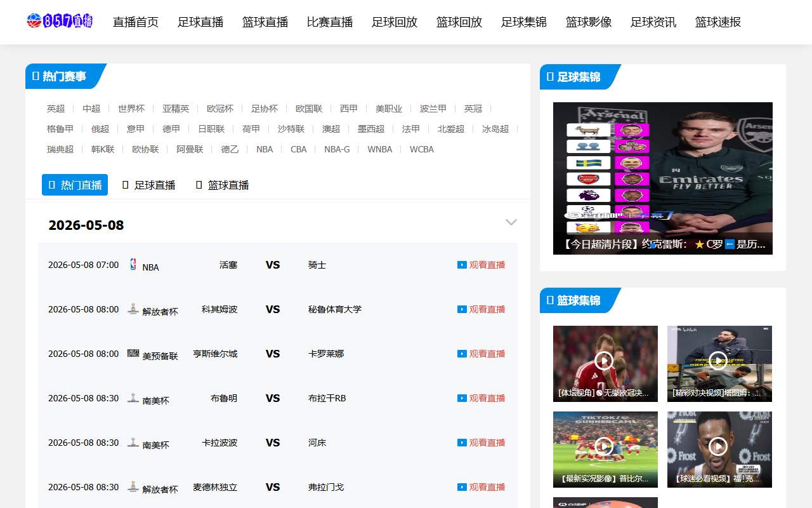Click play icon for 卡拉波波 match
This screenshot has height=508, width=812.
coord(462,443)
